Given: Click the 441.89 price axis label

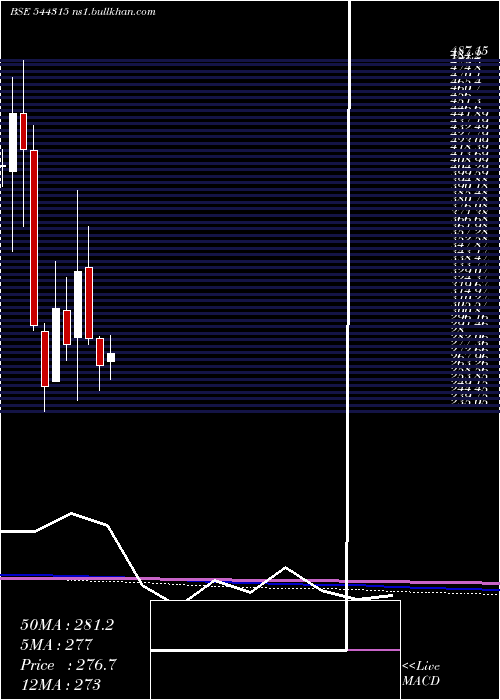Looking at the screenshot, I should coord(468,114).
